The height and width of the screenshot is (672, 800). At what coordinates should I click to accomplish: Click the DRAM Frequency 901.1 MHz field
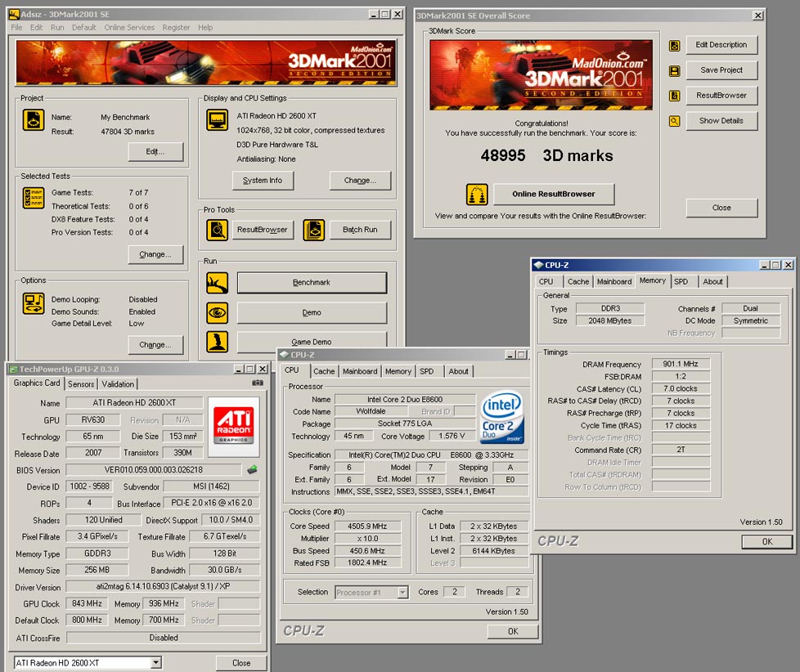(681, 364)
